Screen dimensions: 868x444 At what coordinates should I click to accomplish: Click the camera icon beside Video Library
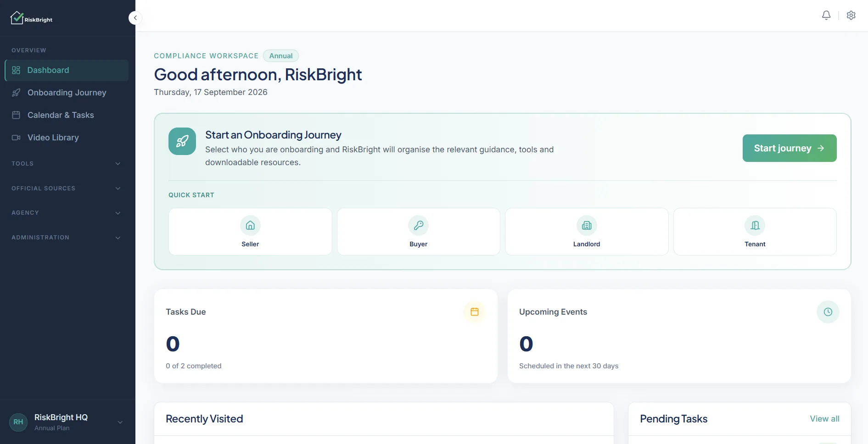(x=16, y=138)
